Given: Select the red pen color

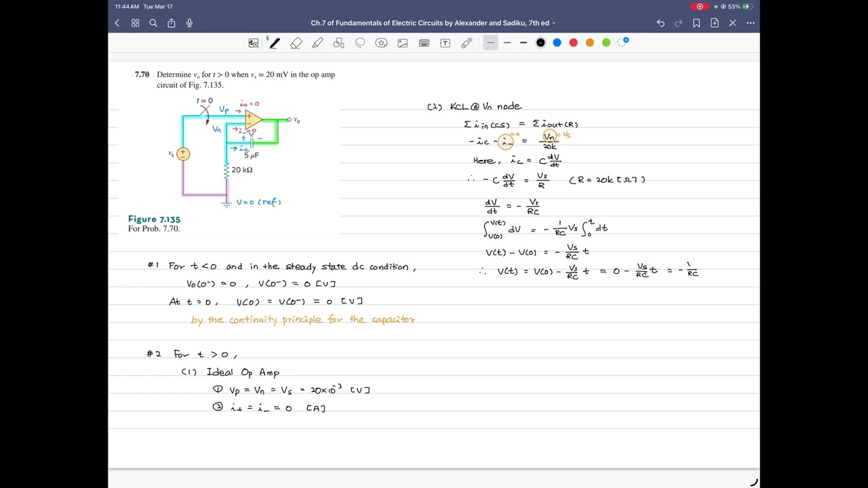Looking at the screenshot, I should pyautogui.click(x=574, y=43).
